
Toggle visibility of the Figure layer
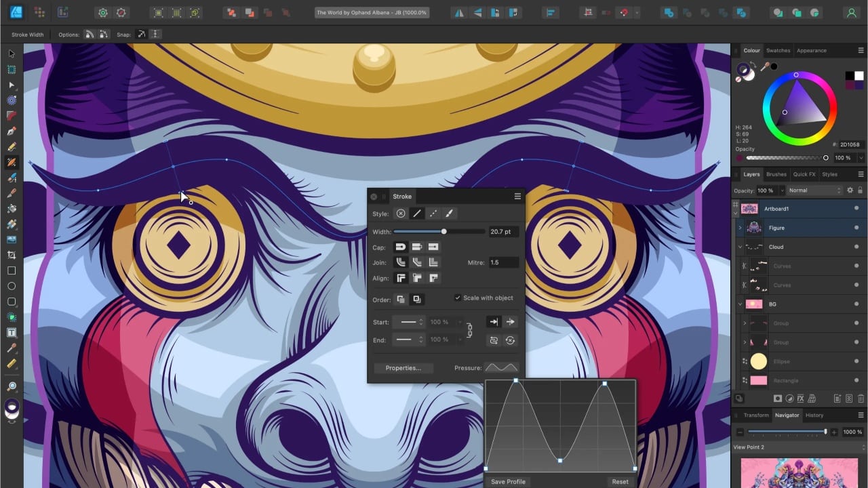856,228
